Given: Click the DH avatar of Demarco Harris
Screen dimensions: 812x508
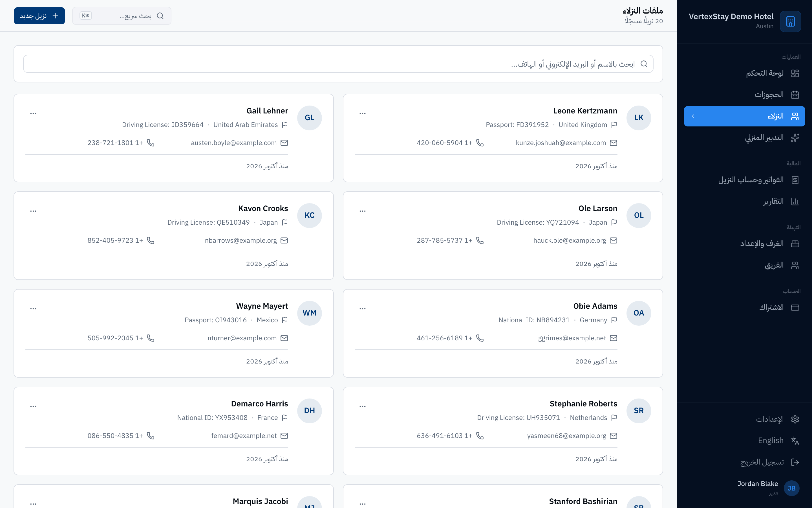Looking at the screenshot, I should pos(309,411).
